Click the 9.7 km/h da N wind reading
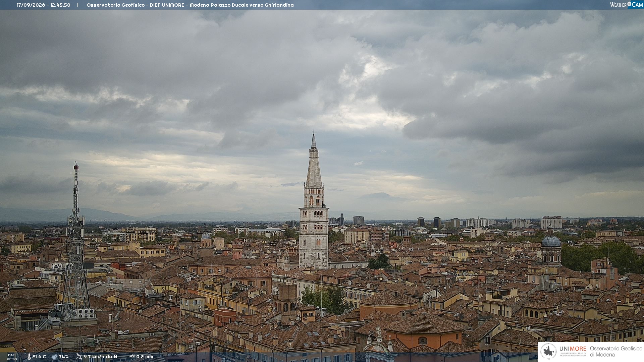644x362 pixels. [x=100, y=357]
